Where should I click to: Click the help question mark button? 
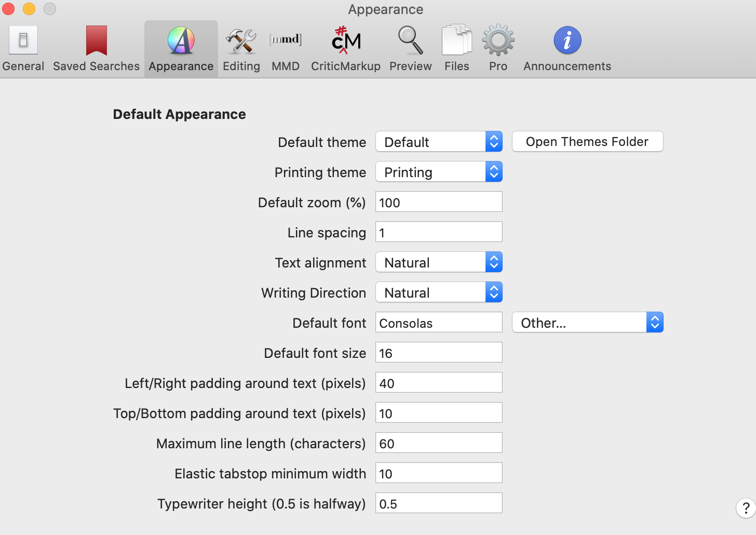[746, 508]
